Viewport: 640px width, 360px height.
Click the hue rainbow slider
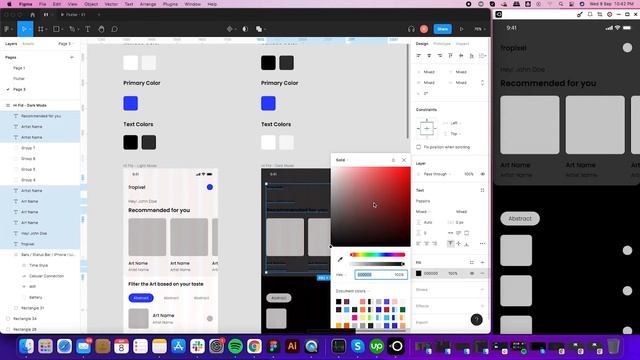point(378,255)
